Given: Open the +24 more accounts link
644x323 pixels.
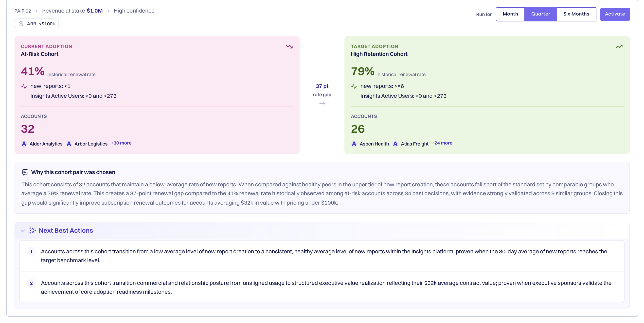Looking at the screenshot, I should [442, 143].
